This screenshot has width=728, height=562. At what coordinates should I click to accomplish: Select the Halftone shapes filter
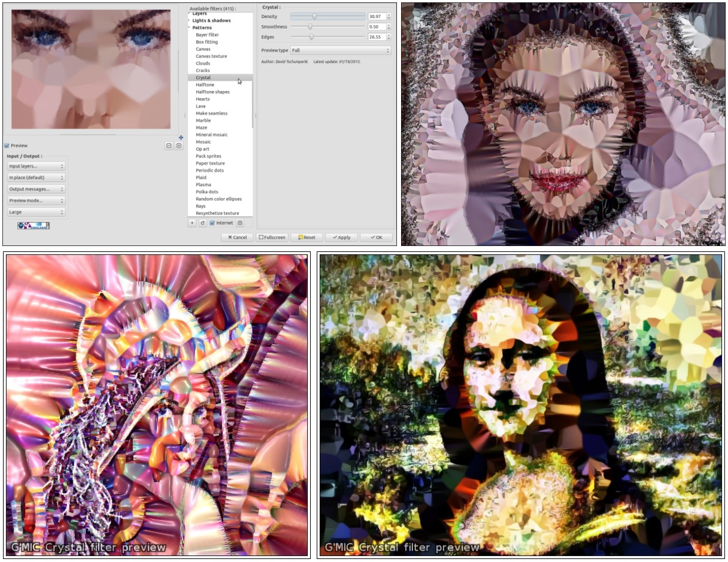(213, 92)
